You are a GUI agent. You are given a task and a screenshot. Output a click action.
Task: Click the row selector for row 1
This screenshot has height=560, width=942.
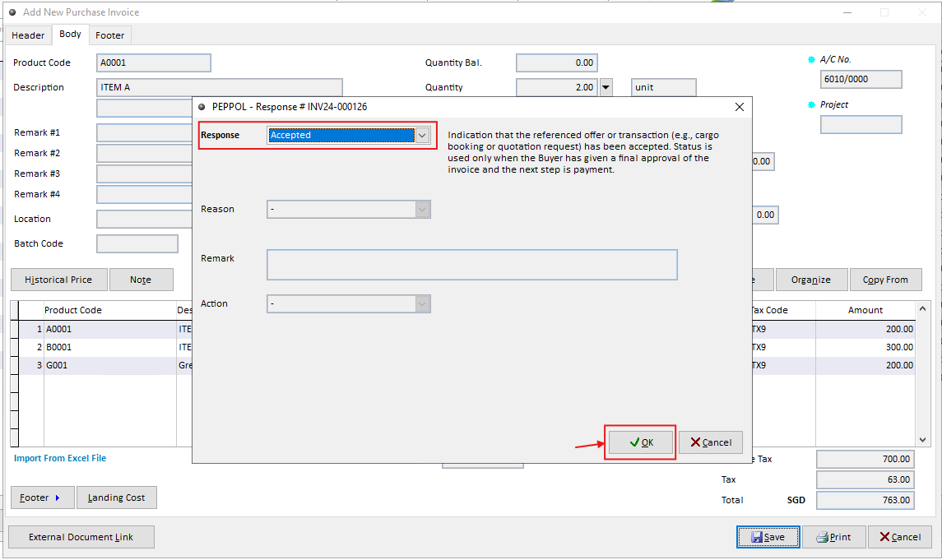pyautogui.click(x=15, y=329)
